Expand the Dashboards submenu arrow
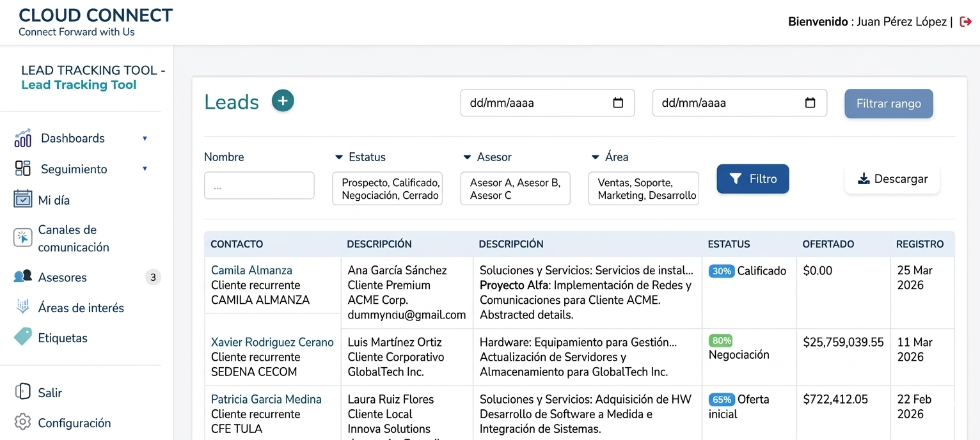This screenshot has width=980, height=440. 145,138
